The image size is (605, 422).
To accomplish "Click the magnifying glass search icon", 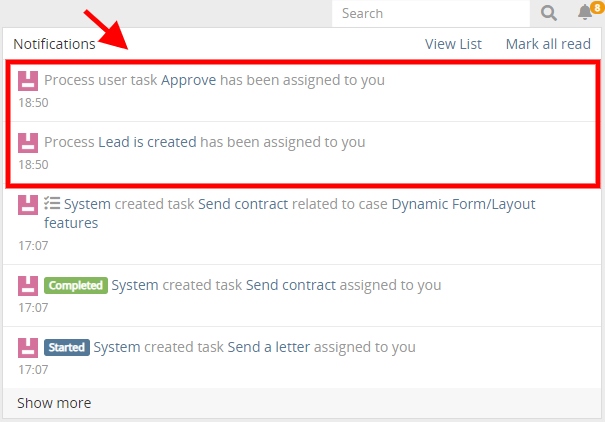I will [548, 14].
